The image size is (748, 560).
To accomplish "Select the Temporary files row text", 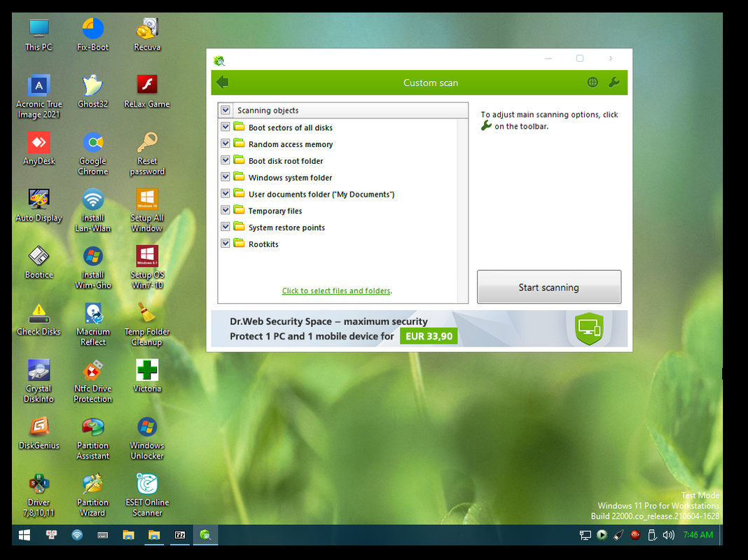I will 275,211.
